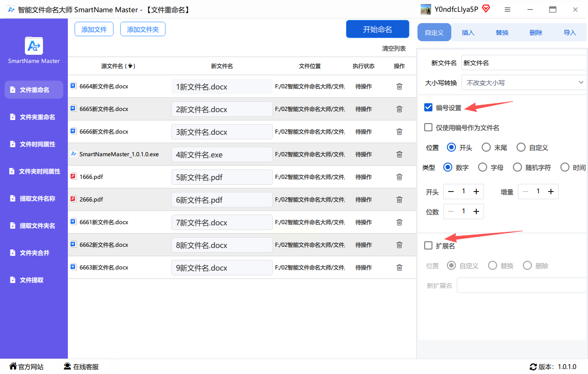Screen dimensions: 588x374
Task: Click the red VIP diamond icon
Action: tap(486, 9)
